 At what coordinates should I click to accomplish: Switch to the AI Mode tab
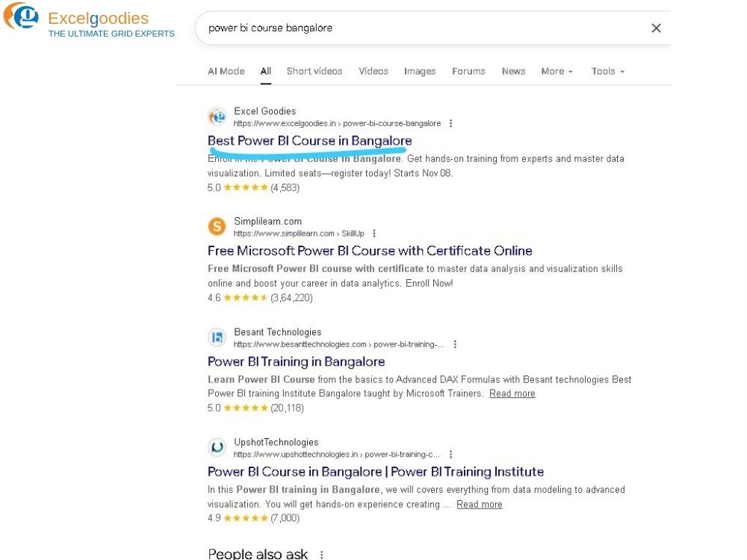(x=226, y=72)
